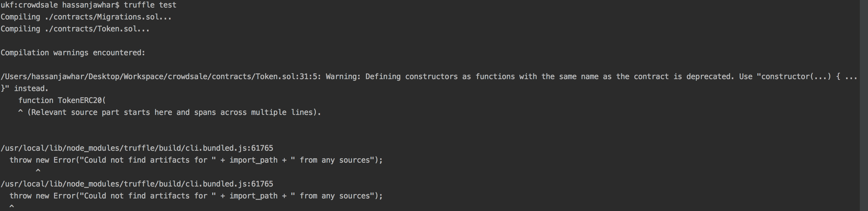Click the '}" instead.' continuation line
The height and width of the screenshot is (211, 868).
tap(24, 89)
